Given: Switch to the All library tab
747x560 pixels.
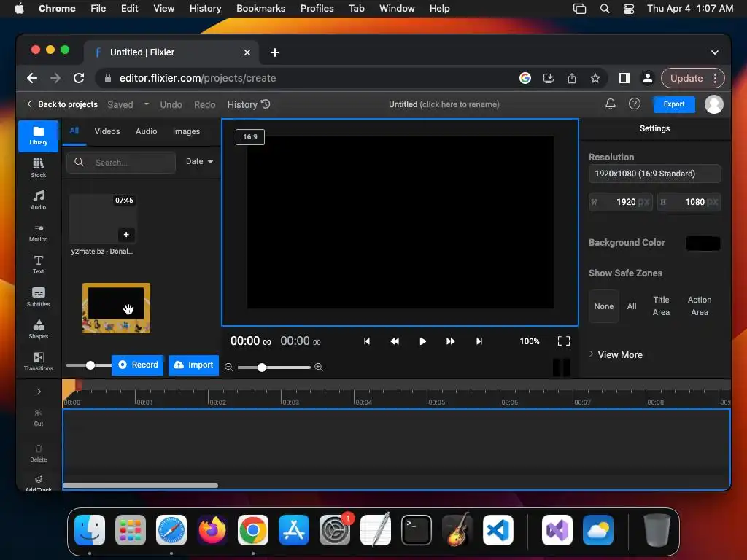Looking at the screenshot, I should coord(74,131).
